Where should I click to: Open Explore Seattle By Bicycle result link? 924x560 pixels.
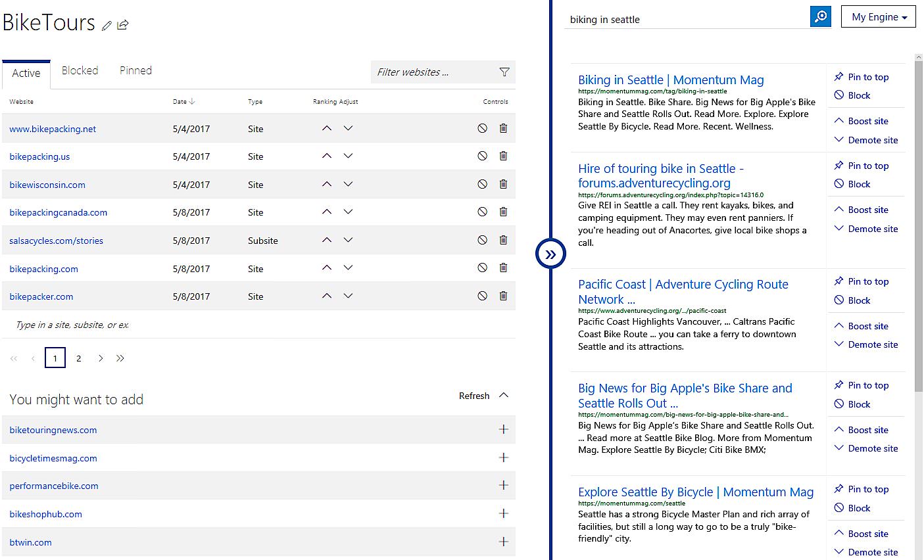tap(696, 492)
